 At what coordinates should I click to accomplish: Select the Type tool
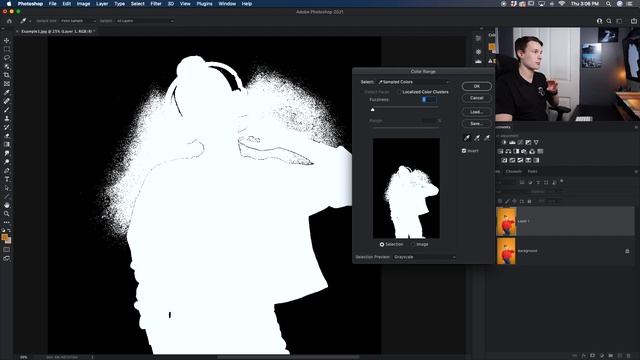(7, 179)
